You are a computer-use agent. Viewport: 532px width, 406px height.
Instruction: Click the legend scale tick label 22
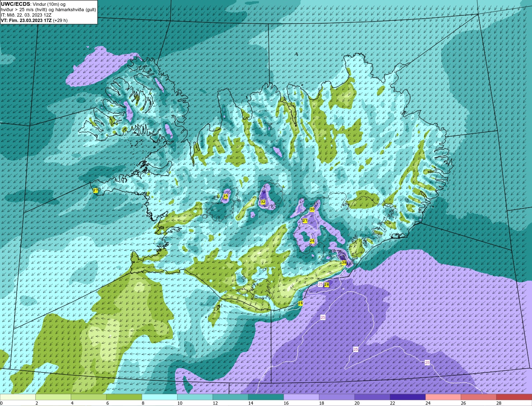[392, 403]
